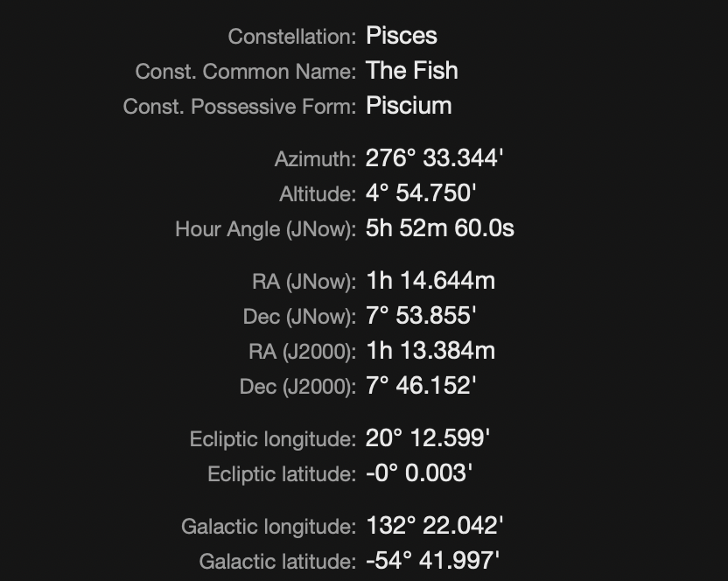Screen dimensions: 728x581
Task: Click the Ecliptic longitude label
Action: tap(272, 439)
